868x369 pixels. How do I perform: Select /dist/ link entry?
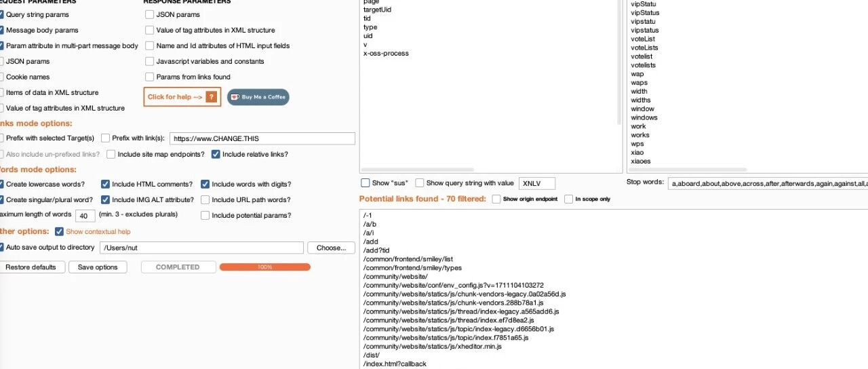tap(371, 355)
